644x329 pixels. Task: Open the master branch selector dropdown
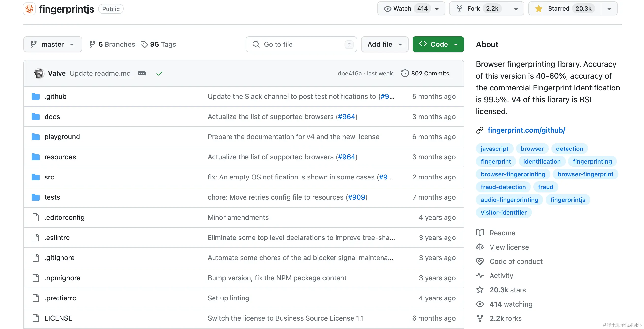pyautogui.click(x=53, y=45)
